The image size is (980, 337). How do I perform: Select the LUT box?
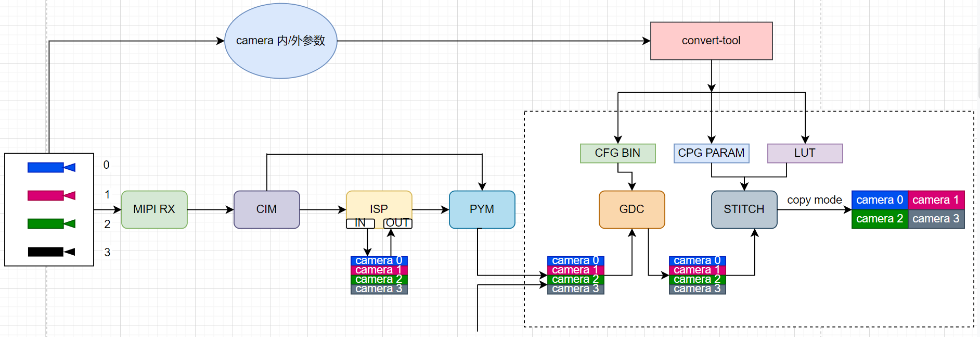805,153
